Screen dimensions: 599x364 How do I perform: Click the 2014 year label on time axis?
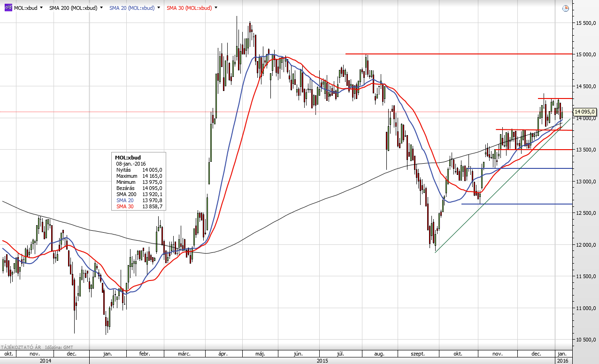[x=46, y=361]
